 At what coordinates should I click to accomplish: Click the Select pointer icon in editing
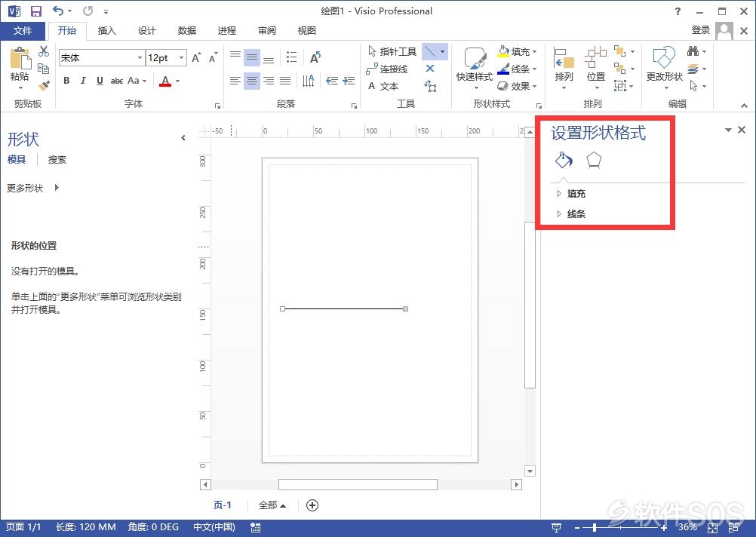693,86
